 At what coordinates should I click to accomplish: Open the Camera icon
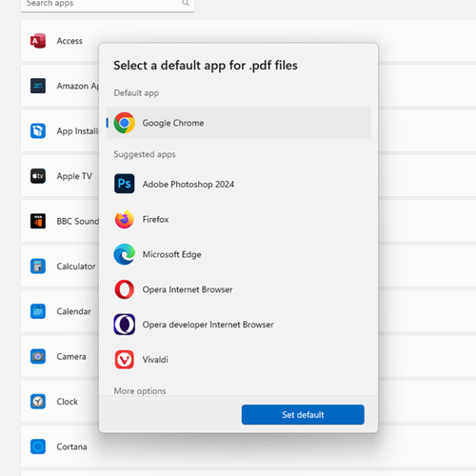pos(38,356)
